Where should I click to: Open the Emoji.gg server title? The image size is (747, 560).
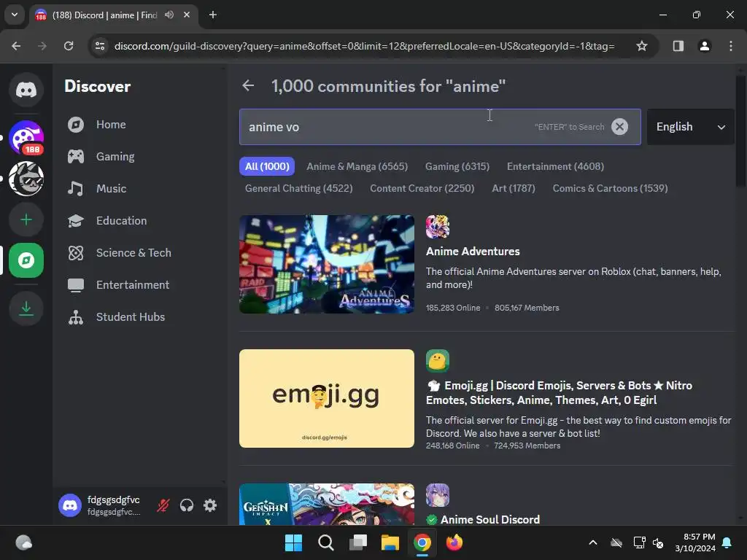[x=560, y=393]
